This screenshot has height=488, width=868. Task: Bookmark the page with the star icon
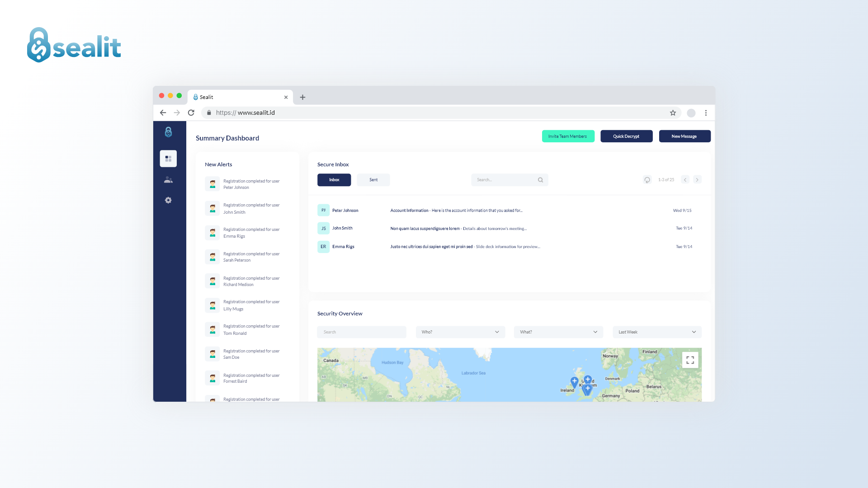pyautogui.click(x=673, y=113)
